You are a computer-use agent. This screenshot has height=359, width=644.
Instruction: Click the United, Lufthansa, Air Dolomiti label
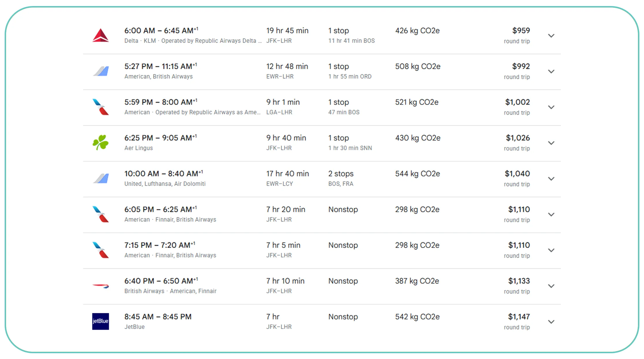(x=165, y=184)
